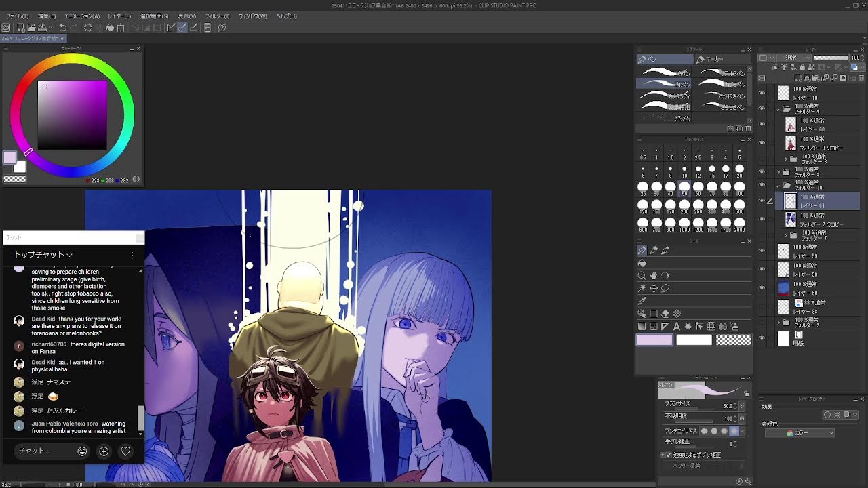Open the フィルター(I) menu
The height and width of the screenshot is (488, 868).
(x=217, y=16)
